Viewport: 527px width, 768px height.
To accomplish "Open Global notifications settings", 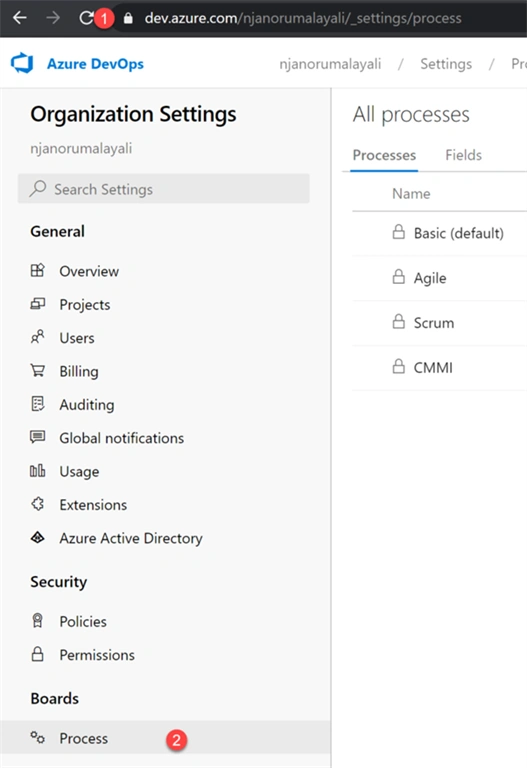I will coord(121,438).
